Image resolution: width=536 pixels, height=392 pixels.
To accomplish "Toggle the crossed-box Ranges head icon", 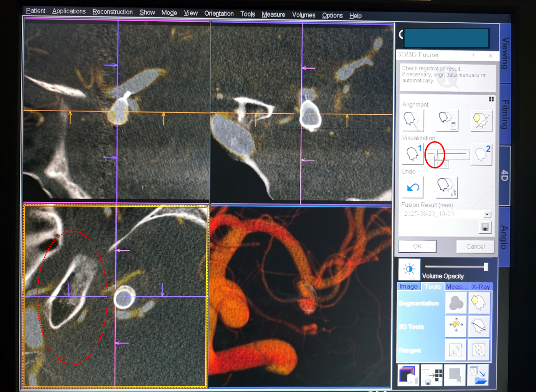I will (x=479, y=350).
